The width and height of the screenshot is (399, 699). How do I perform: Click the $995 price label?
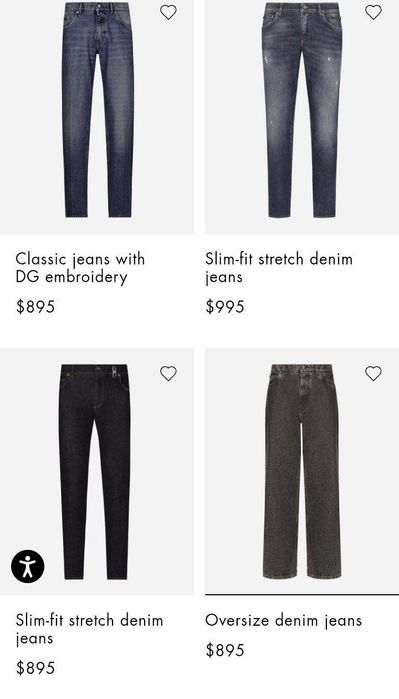pyautogui.click(x=225, y=307)
